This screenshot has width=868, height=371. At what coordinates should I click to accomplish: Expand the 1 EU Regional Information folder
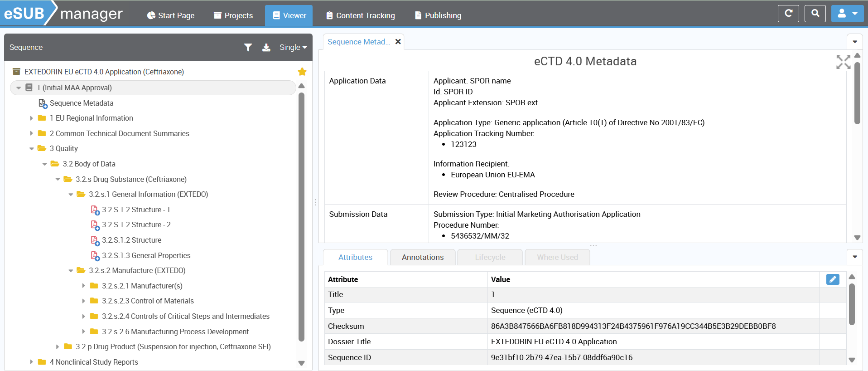(x=31, y=118)
